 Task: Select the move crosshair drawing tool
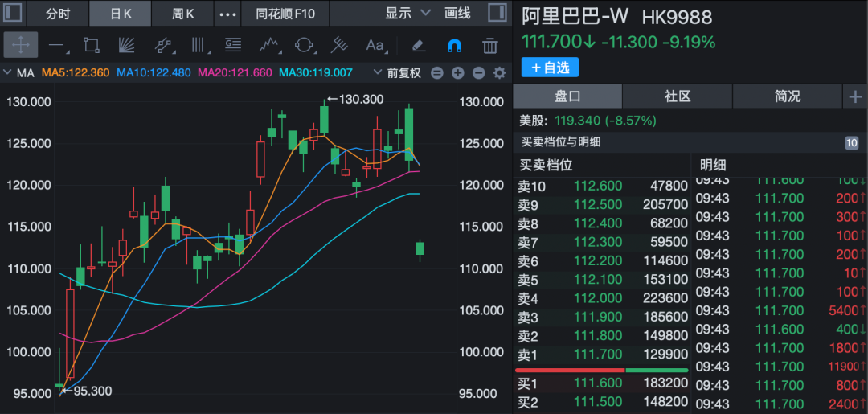tap(20, 45)
